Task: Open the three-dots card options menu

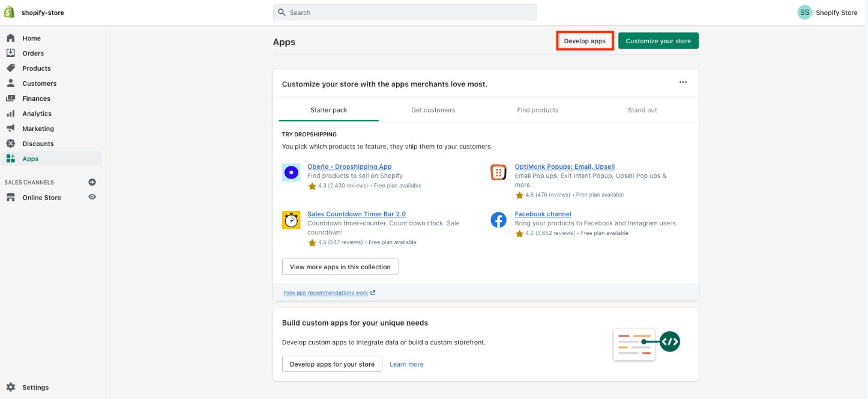Action: 683,82
